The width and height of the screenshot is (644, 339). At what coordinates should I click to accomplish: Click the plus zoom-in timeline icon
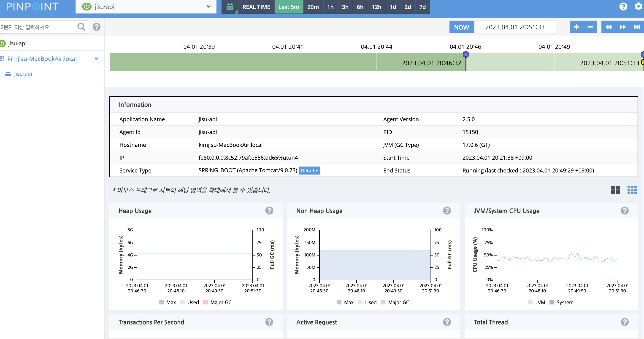576,27
